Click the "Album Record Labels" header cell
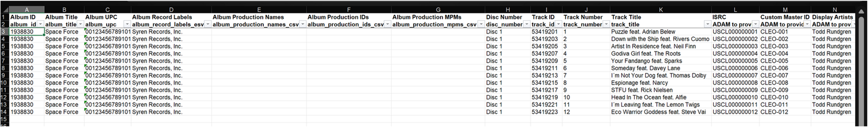The image size is (868, 127). pos(162,17)
